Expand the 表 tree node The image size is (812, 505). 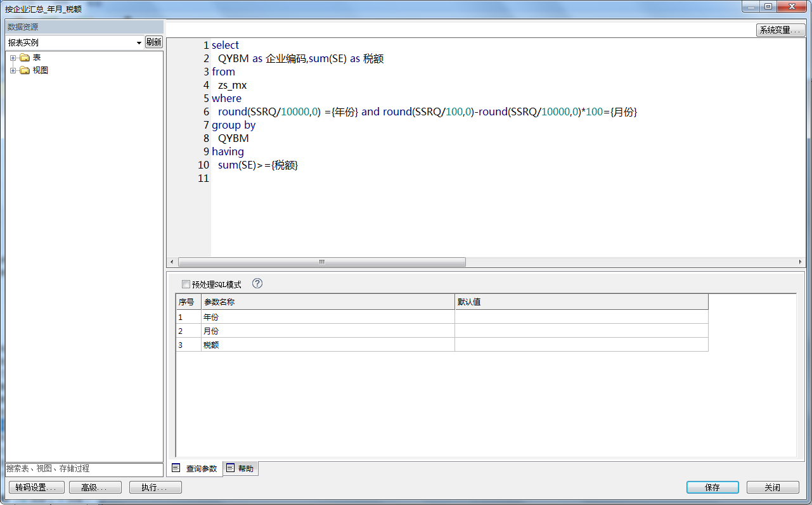coord(13,58)
